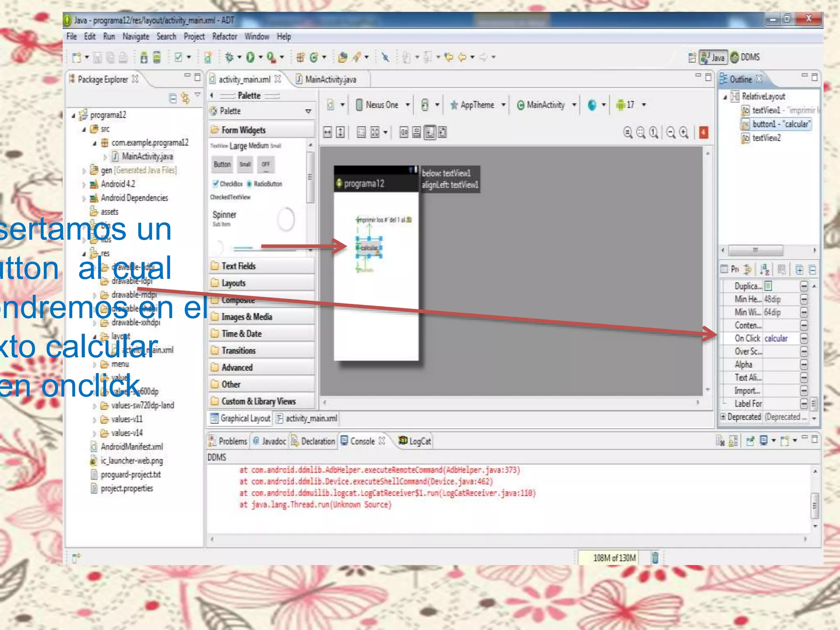Screen dimensions: 840x630
Task: Open the Refactor menu
Action: click(x=224, y=37)
